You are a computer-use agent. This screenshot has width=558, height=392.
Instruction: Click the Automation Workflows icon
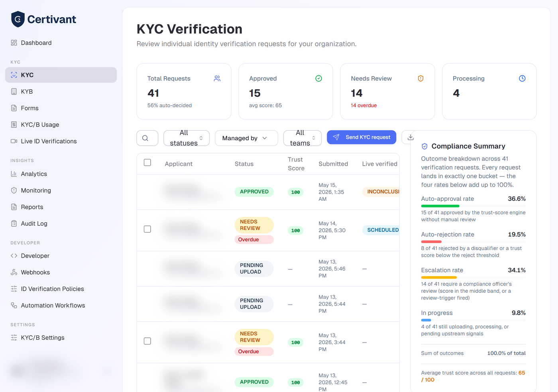tap(14, 306)
